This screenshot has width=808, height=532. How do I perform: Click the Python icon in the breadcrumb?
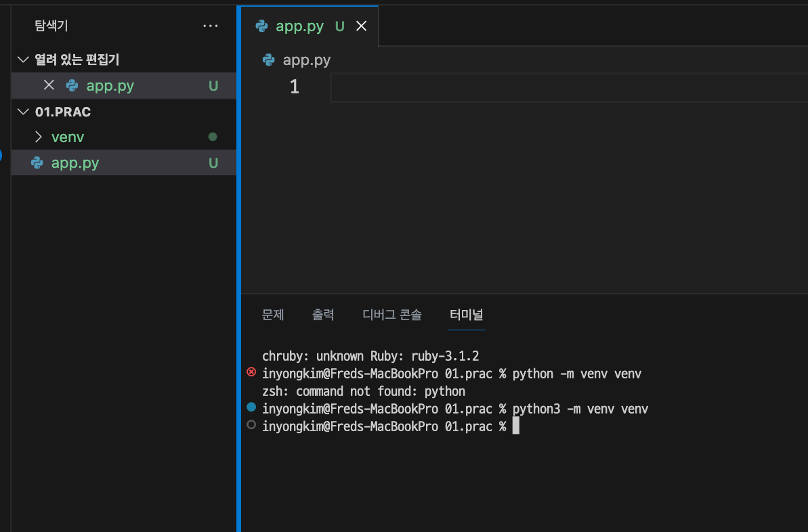(x=268, y=60)
